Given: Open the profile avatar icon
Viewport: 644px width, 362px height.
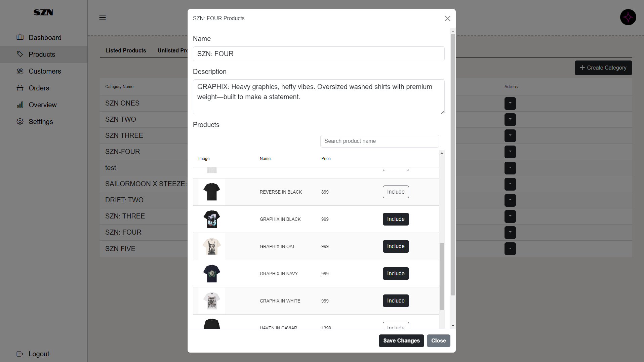Looking at the screenshot, I should pyautogui.click(x=628, y=17).
